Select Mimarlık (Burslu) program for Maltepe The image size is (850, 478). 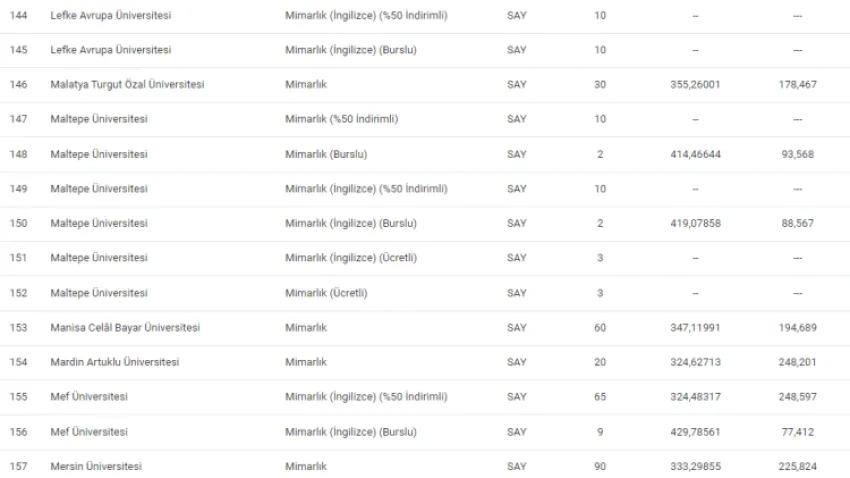(326, 154)
